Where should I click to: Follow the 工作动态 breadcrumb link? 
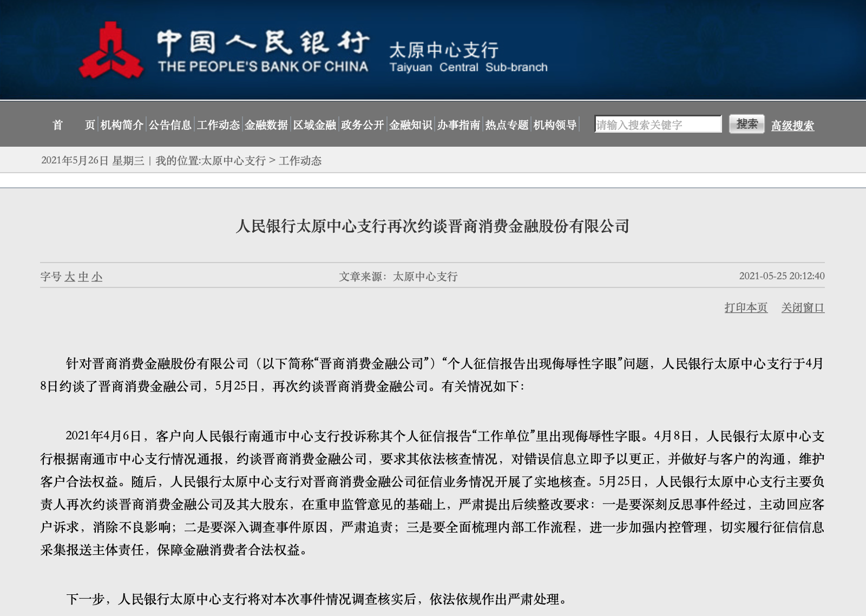coord(300,161)
